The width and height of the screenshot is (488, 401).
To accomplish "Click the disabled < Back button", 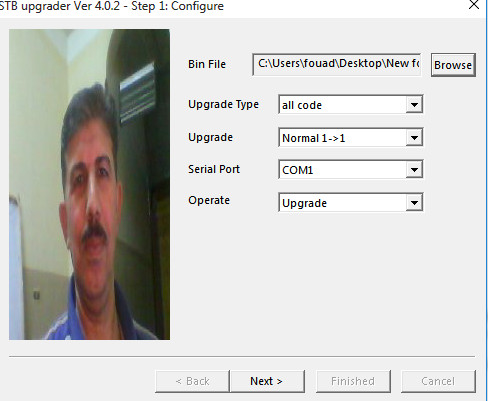I will (192, 381).
